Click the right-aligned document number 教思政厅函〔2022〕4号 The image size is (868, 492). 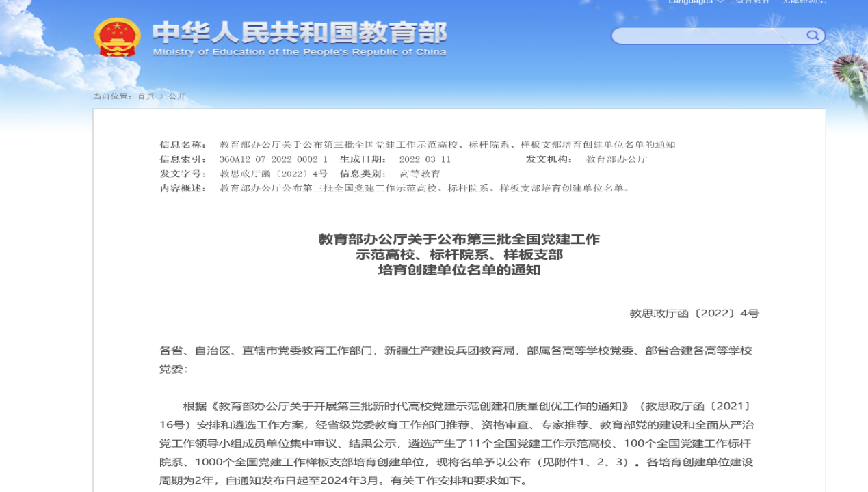point(694,314)
